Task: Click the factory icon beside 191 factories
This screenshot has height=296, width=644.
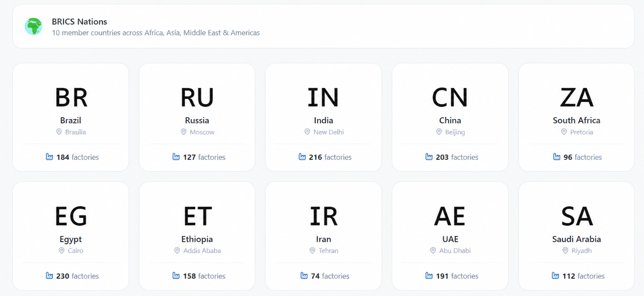Action: tap(429, 275)
